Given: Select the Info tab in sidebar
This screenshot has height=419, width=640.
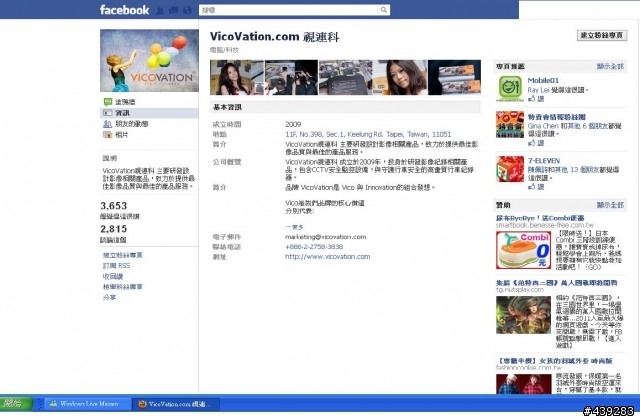Looking at the screenshot, I should [149, 113].
